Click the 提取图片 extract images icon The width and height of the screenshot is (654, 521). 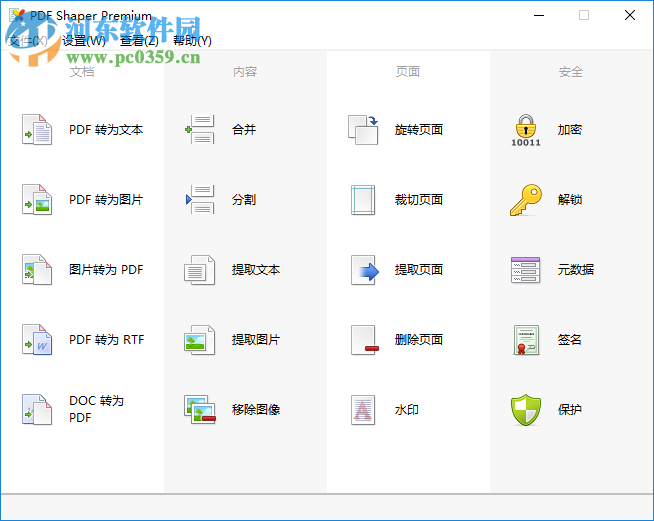200,340
